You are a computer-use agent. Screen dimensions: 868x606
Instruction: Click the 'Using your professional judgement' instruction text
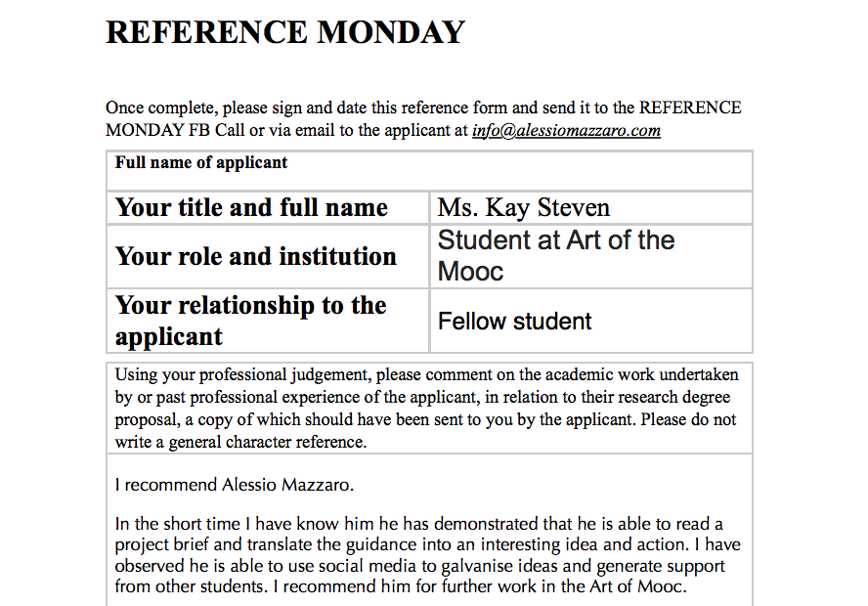pyautogui.click(x=426, y=408)
